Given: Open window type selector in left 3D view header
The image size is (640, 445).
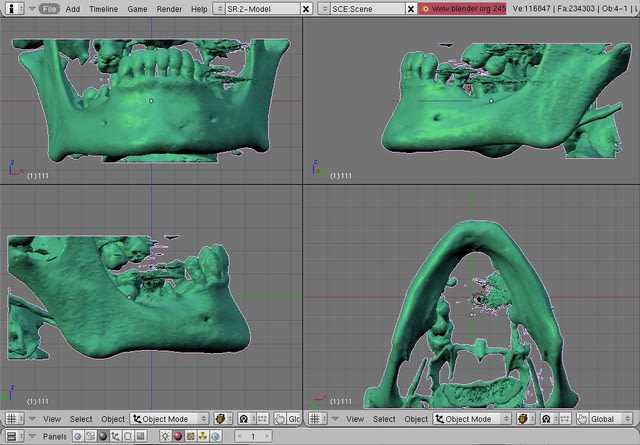Looking at the screenshot, I should pyautogui.click(x=14, y=418).
